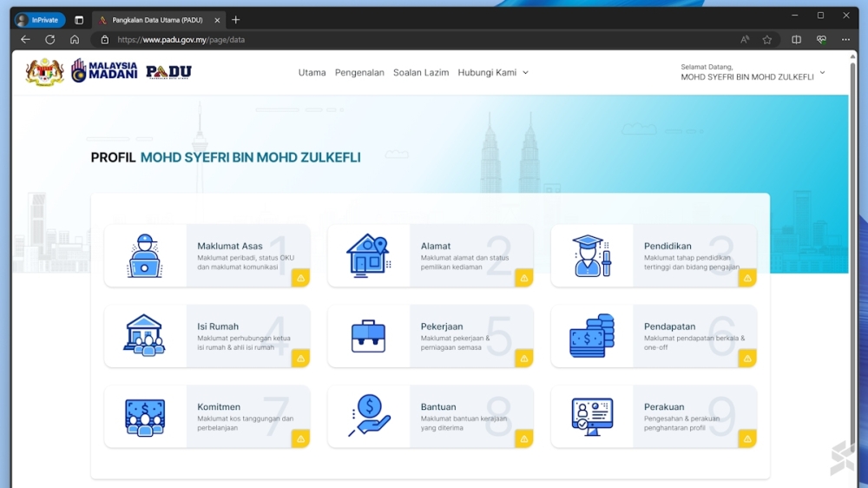Open the Alamat house icon
This screenshot has height=488, width=868.
368,256
